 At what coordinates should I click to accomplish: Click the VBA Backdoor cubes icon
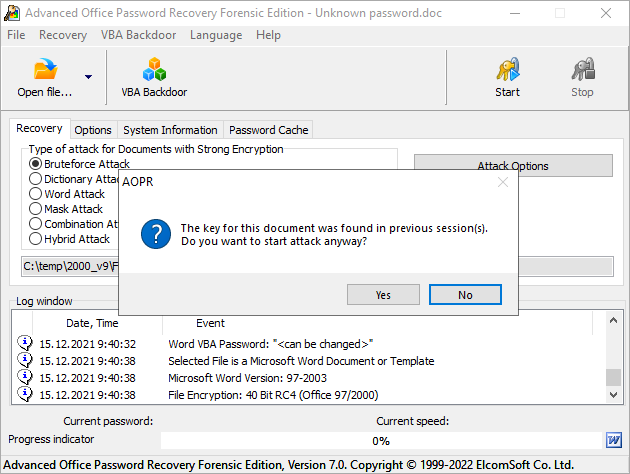coord(154,70)
